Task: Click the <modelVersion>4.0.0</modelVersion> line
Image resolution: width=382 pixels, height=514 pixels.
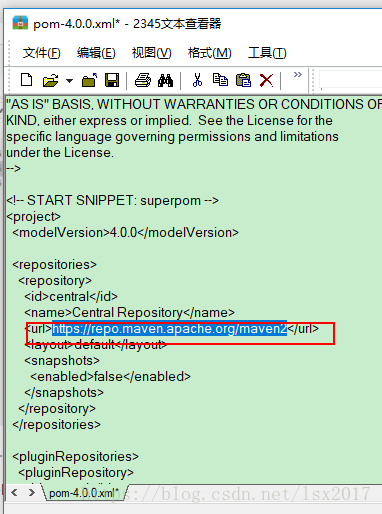Action: (x=125, y=232)
